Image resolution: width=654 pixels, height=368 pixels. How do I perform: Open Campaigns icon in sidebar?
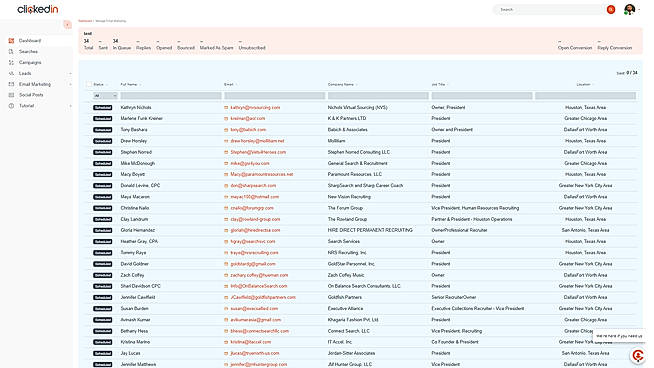pyautogui.click(x=11, y=62)
